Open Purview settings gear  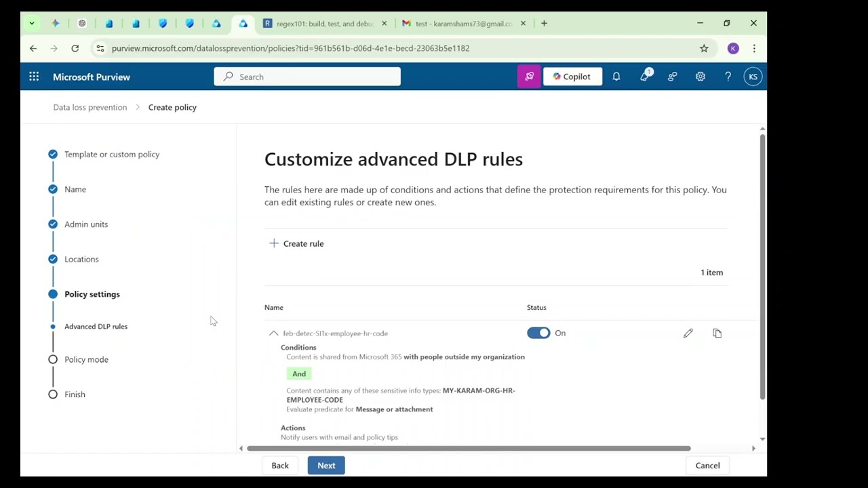pos(701,77)
